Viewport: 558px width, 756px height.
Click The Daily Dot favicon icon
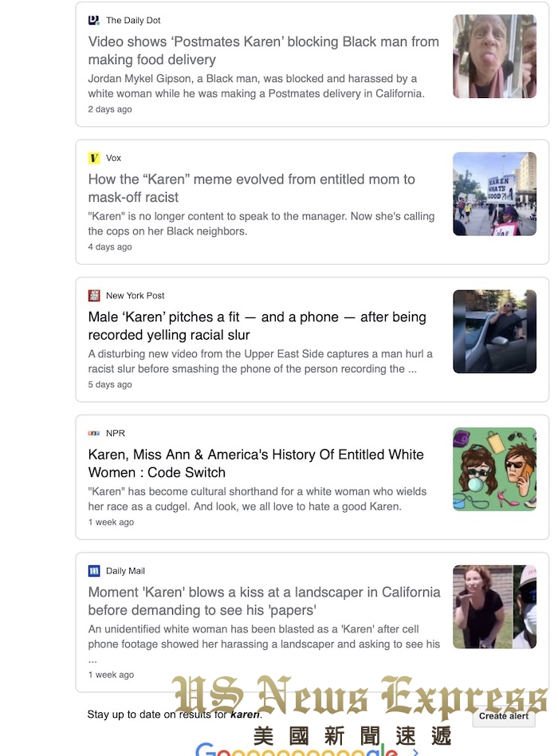[x=94, y=20]
